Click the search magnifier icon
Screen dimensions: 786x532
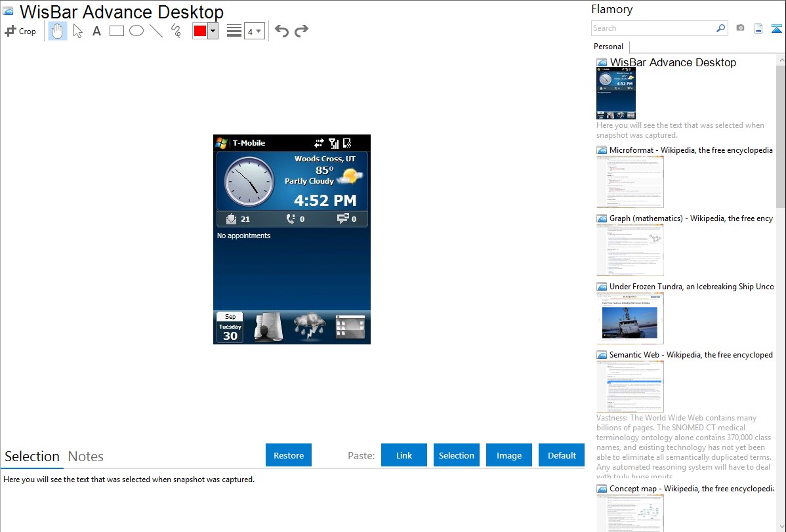pyautogui.click(x=721, y=28)
